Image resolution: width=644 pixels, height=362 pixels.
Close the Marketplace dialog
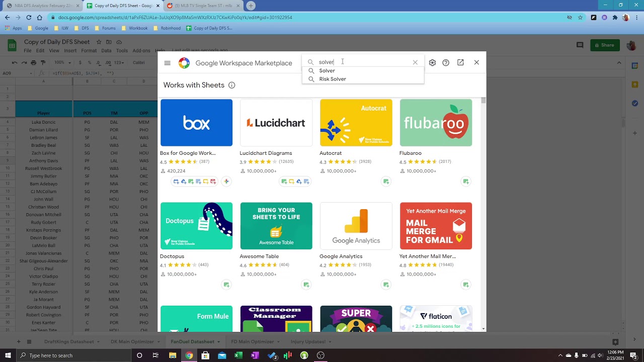pyautogui.click(x=476, y=62)
